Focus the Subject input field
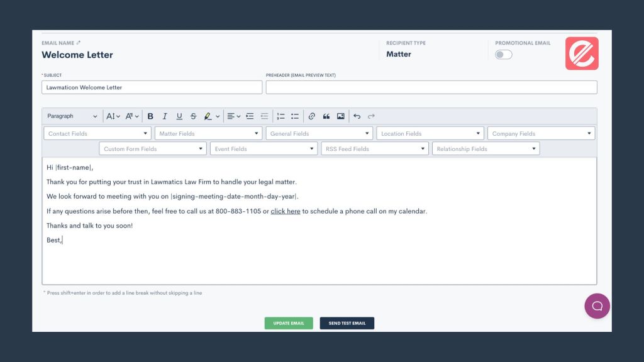The height and width of the screenshot is (362, 644). click(152, 87)
